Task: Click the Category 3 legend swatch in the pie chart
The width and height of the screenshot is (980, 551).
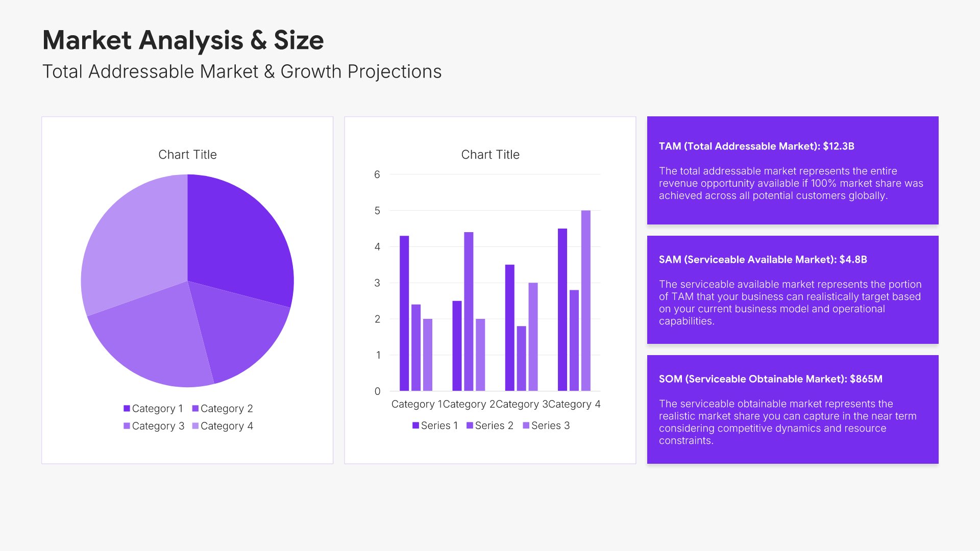Action: coord(127,425)
